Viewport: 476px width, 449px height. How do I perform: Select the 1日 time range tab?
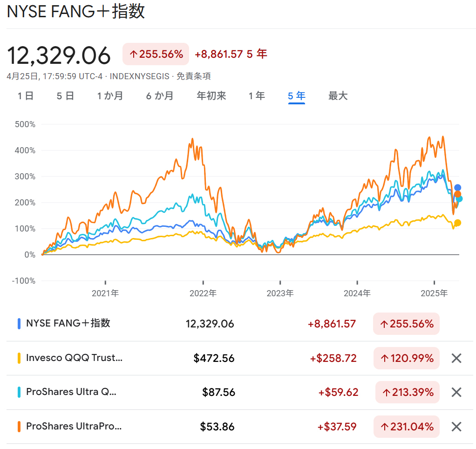[26, 96]
